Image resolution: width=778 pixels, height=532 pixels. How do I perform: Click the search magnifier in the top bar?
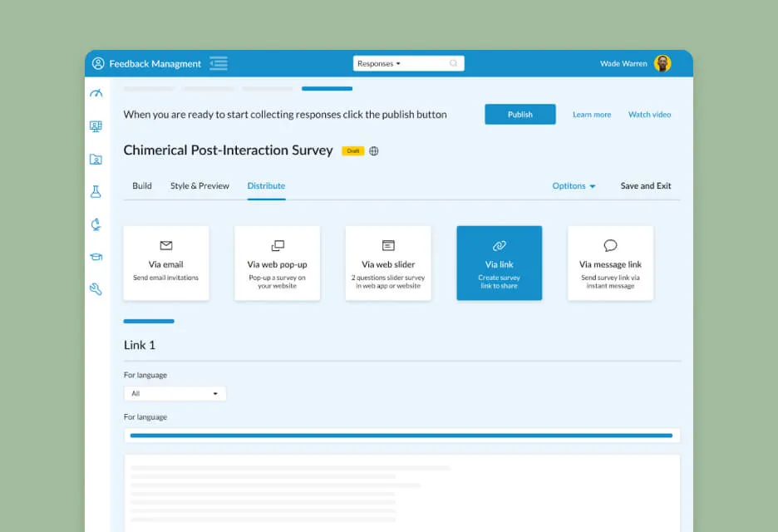click(x=453, y=63)
